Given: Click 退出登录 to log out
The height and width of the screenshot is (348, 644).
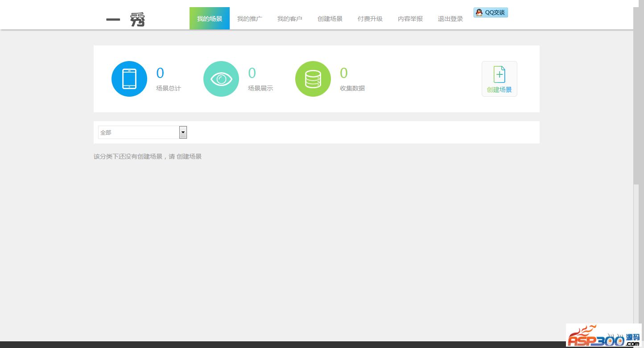Looking at the screenshot, I should (450, 19).
